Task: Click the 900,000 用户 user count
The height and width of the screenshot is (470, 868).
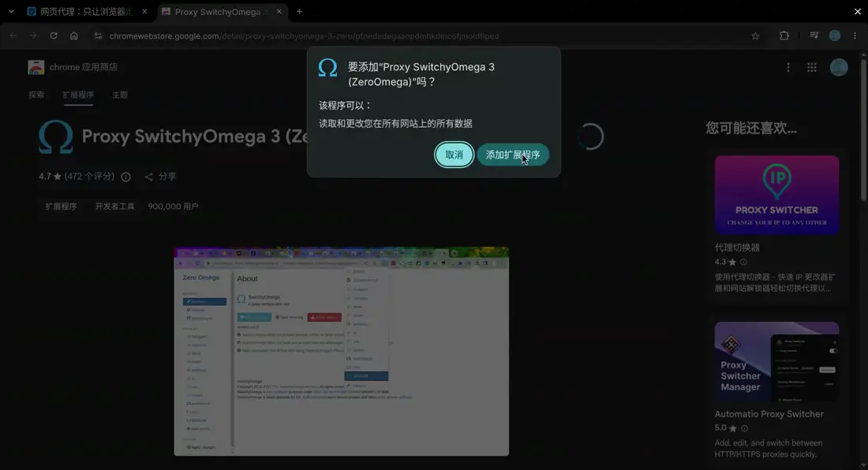Action: 173,207
